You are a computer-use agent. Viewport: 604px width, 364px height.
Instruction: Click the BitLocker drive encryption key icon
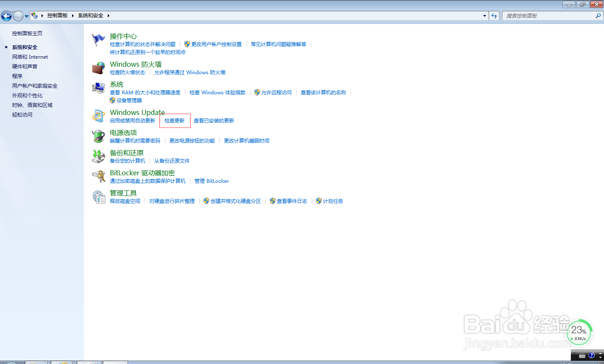click(x=99, y=177)
